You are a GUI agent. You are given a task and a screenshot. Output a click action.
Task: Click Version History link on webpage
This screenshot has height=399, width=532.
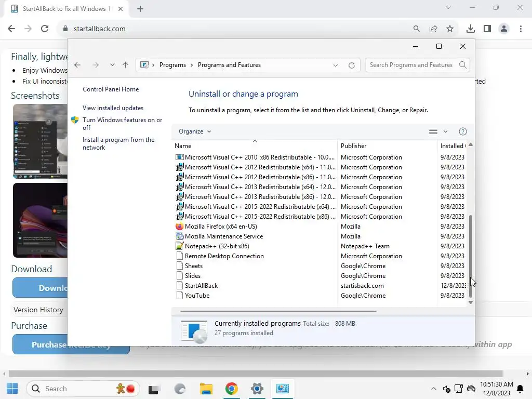[38, 310]
